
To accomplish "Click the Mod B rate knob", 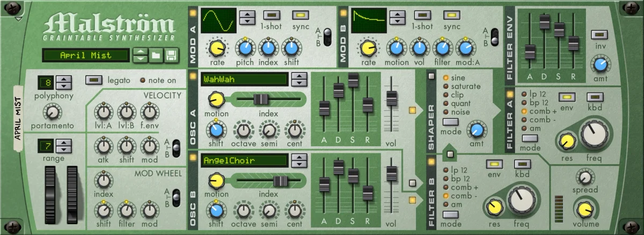I will (368, 48).
